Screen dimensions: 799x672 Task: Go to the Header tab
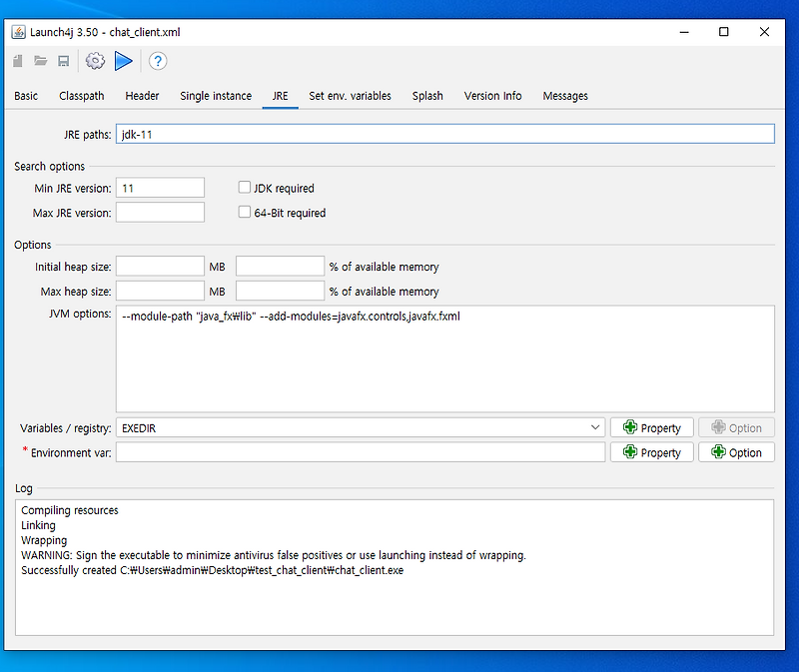click(x=142, y=96)
